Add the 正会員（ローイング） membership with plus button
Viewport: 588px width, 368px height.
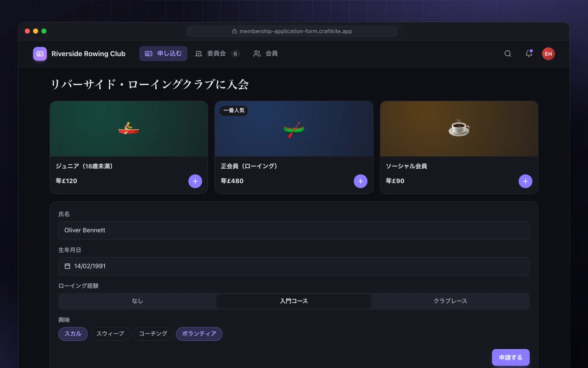coord(361,181)
